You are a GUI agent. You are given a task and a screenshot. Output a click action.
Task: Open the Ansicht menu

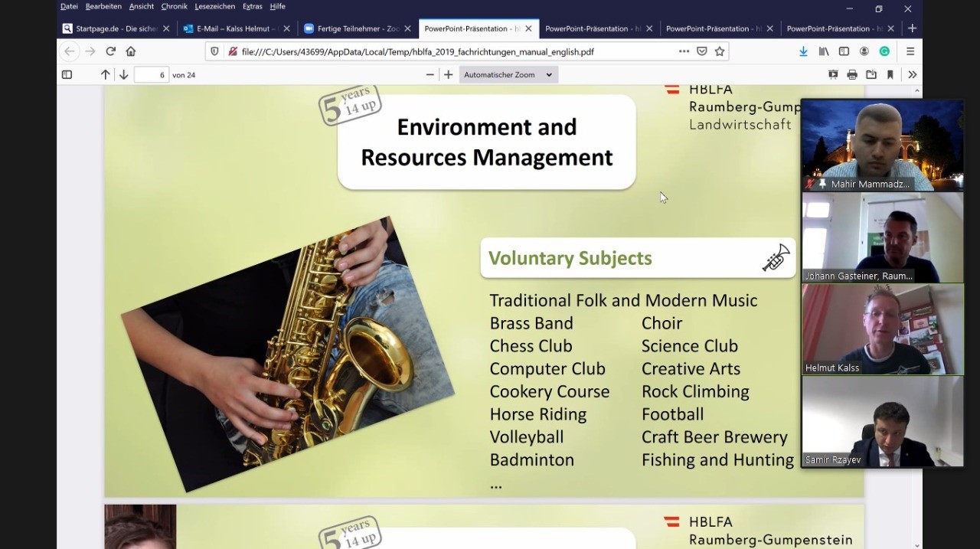click(x=142, y=6)
